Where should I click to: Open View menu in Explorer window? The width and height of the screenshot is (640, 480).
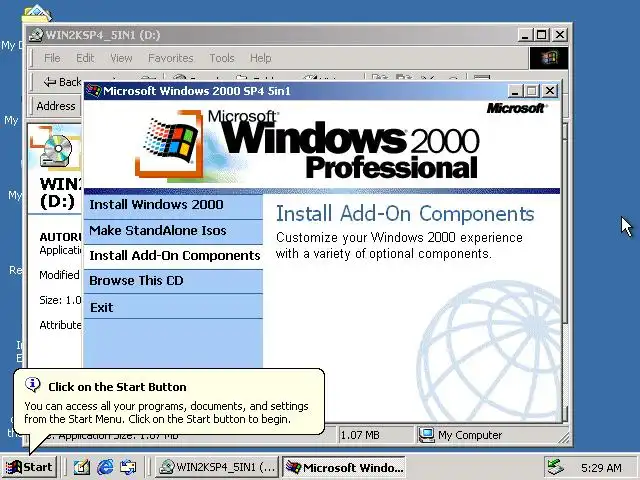[121, 58]
